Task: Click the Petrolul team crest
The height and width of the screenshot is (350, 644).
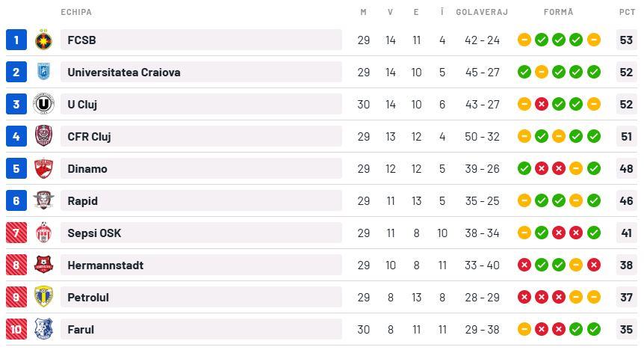Action: (x=44, y=298)
